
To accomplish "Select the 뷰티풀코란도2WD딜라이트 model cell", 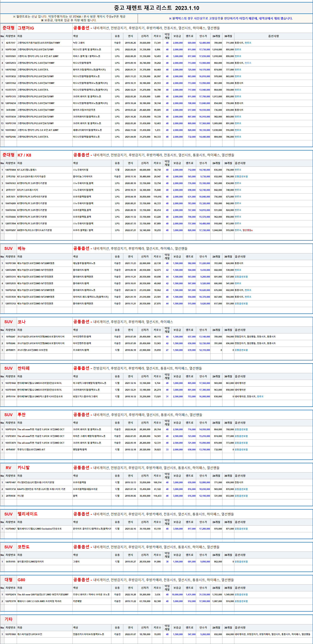I will point(31,561).
